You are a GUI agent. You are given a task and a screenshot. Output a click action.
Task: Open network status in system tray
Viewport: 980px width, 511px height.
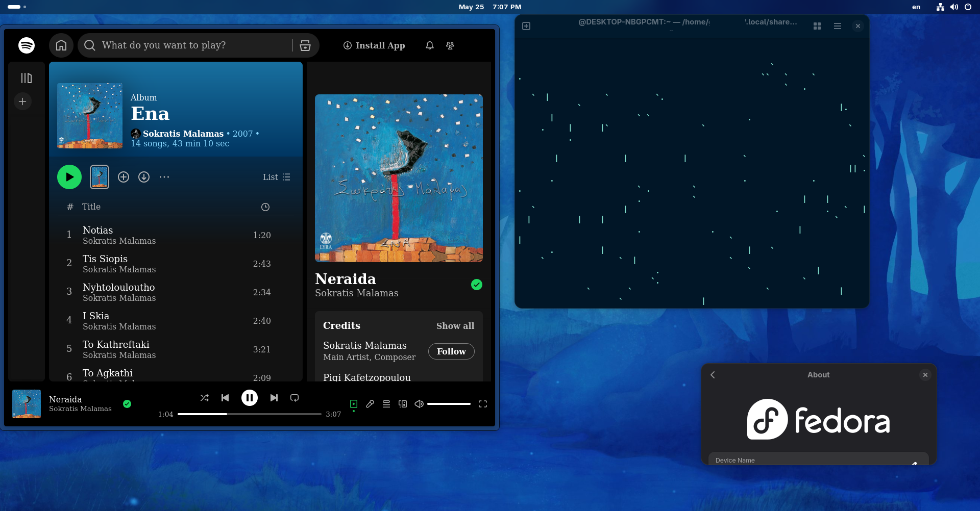pyautogui.click(x=941, y=7)
